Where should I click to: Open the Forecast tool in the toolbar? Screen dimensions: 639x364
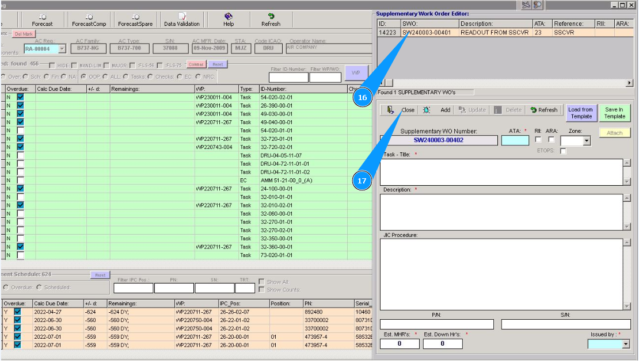(x=42, y=20)
